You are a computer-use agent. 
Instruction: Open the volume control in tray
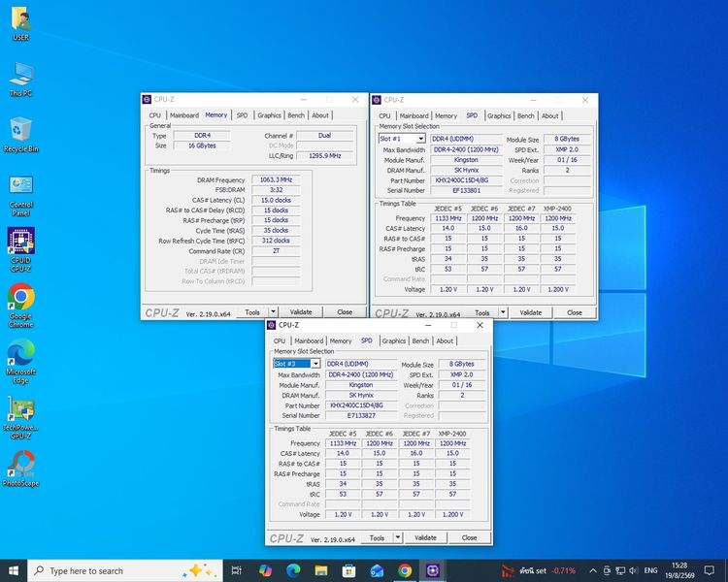(634, 570)
